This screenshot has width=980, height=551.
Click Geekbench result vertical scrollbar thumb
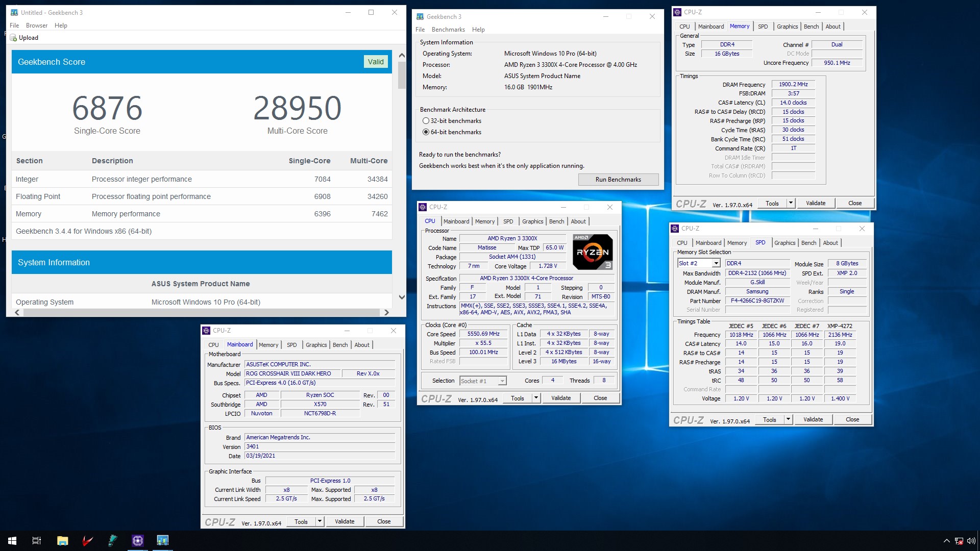(402, 76)
